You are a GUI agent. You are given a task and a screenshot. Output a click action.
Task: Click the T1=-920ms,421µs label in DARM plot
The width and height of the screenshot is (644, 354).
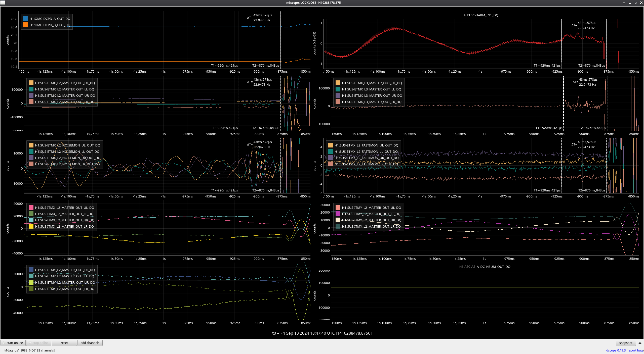547,65
